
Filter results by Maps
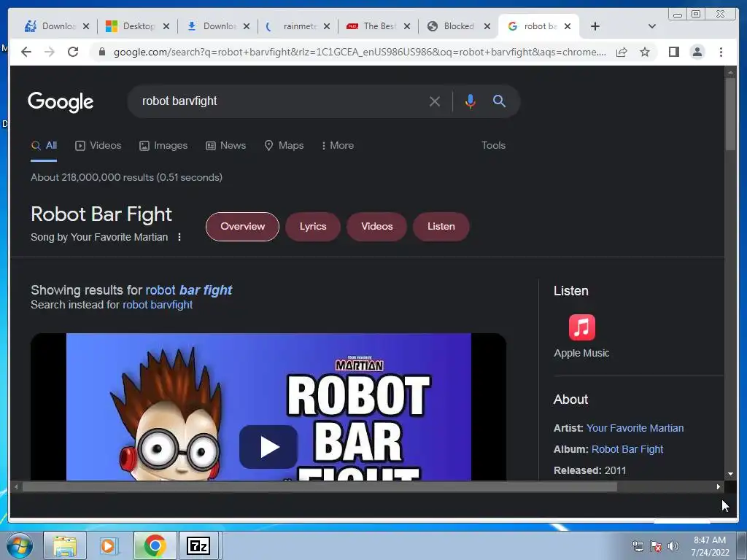point(284,146)
